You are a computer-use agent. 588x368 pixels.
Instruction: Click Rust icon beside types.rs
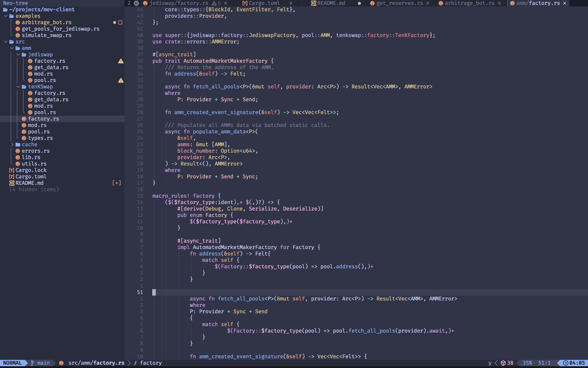[24, 138]
